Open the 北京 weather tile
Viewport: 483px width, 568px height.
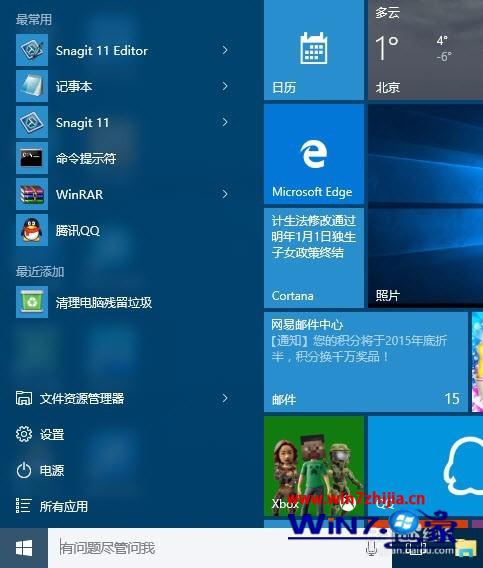point(425,50)
